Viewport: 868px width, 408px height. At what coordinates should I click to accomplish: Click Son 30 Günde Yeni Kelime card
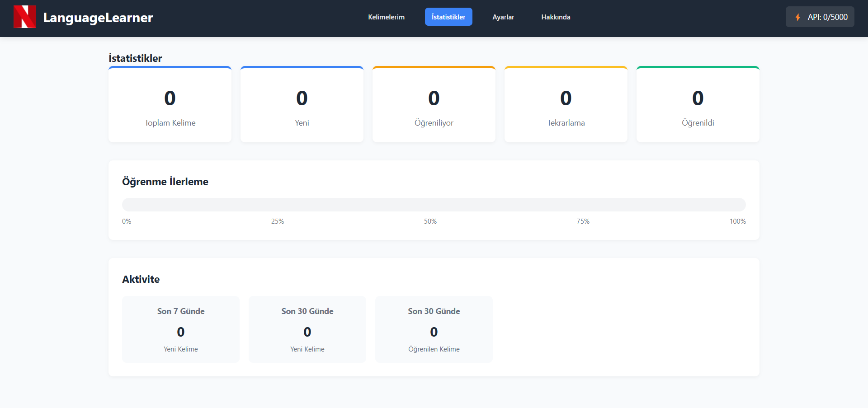307,329
